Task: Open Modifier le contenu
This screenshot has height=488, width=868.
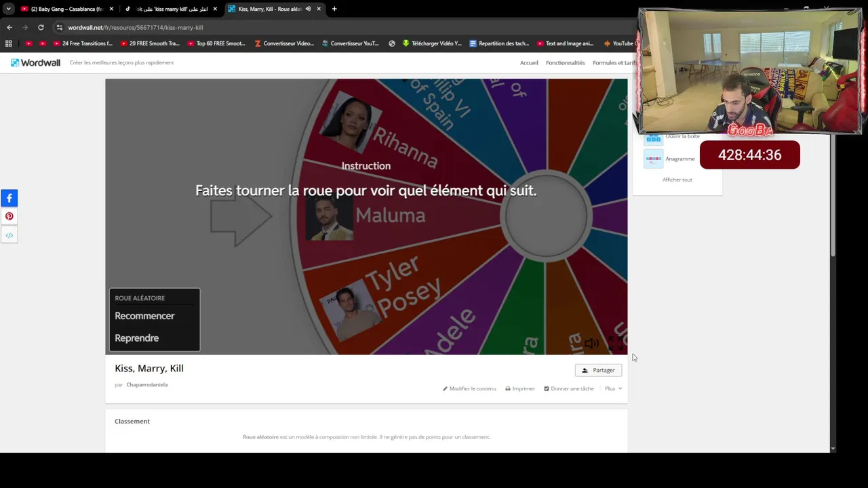Action: click(x=469, y=388)
